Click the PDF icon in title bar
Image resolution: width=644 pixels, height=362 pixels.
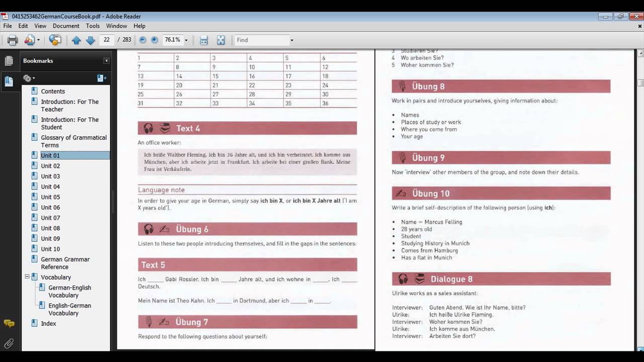(5, 16)
